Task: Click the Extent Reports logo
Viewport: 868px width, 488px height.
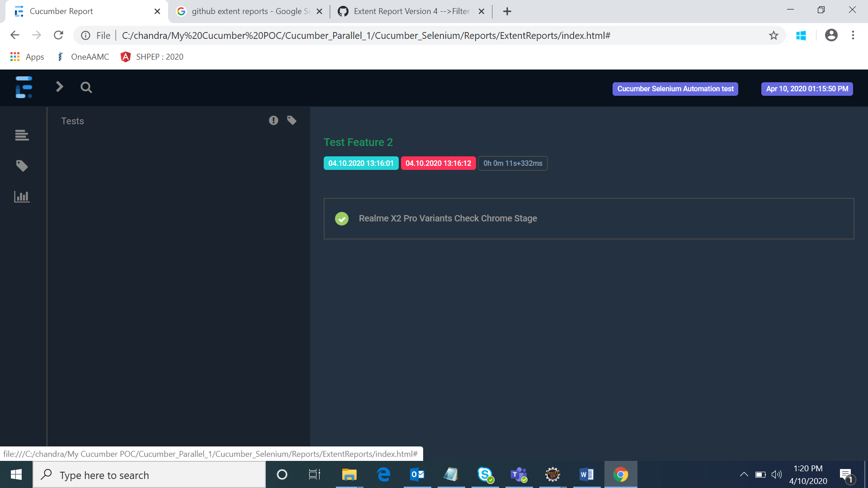Action: pyautogui.click(x=24, y=87)
